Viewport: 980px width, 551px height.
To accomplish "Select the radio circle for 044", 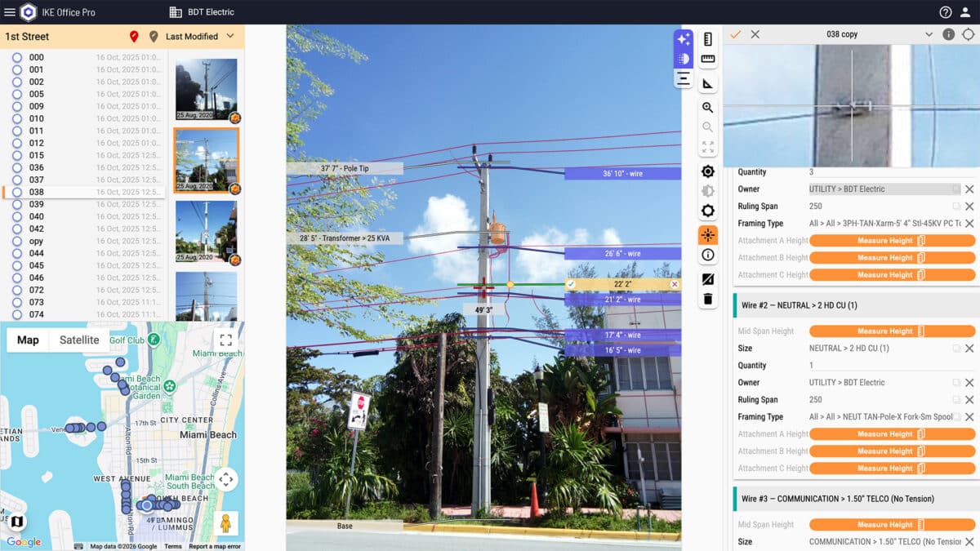I will (17, 253).
